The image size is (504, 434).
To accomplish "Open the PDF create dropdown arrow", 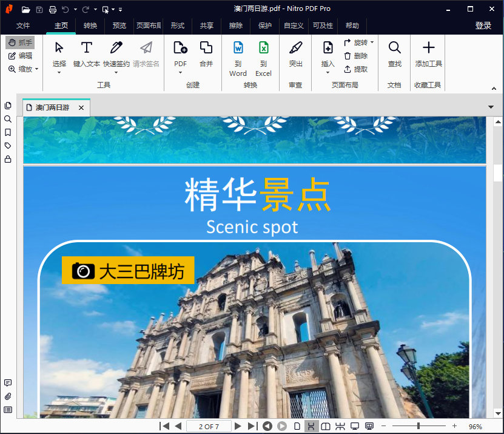I will [x=180, y=73].
